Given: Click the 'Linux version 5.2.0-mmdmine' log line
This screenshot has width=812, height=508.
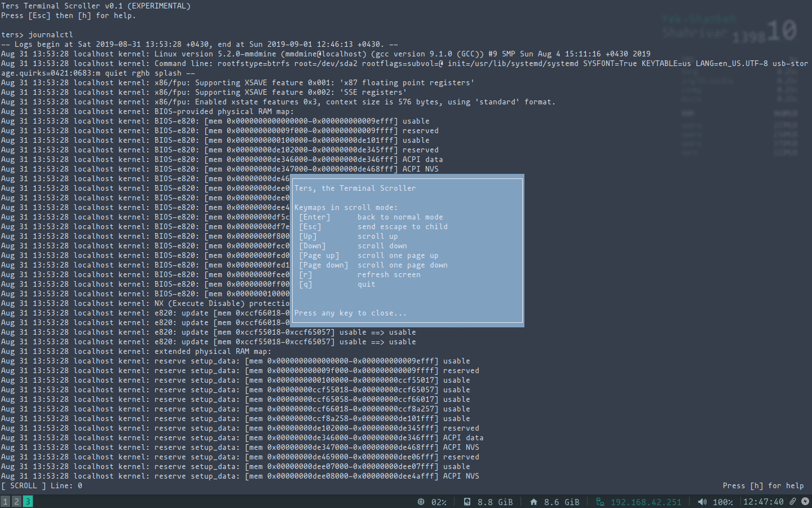Looking at the screenshot, I should [x=326, y=54].
